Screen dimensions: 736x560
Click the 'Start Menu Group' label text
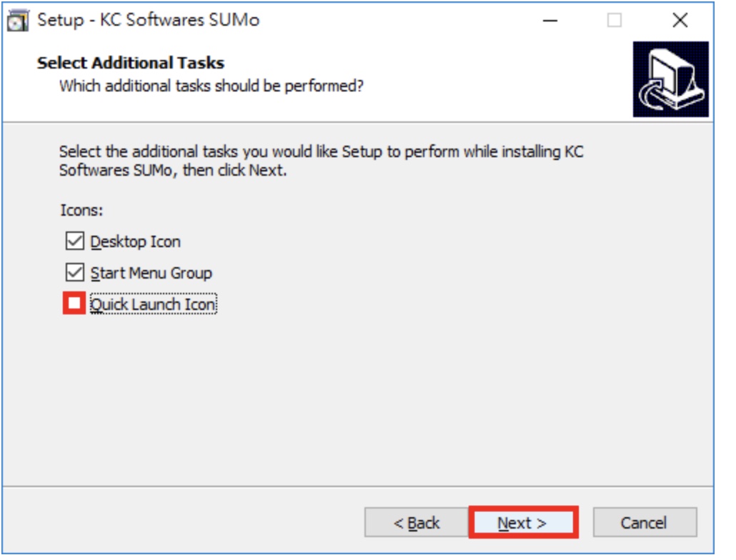151,273
